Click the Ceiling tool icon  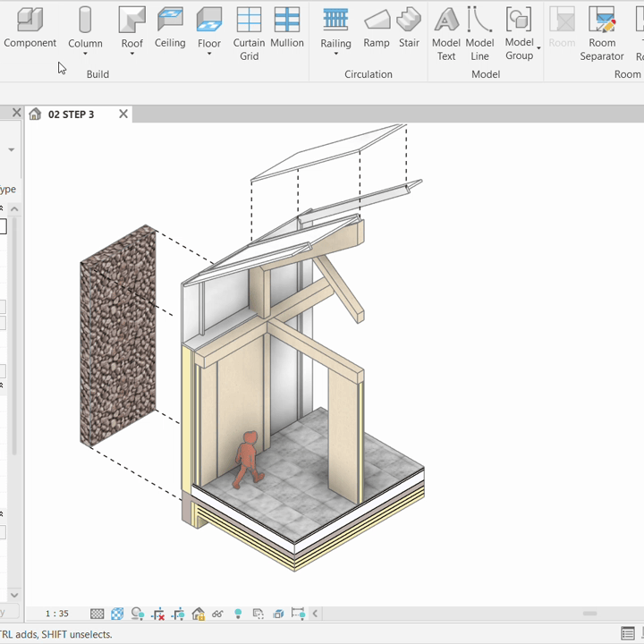click(170, 27)
